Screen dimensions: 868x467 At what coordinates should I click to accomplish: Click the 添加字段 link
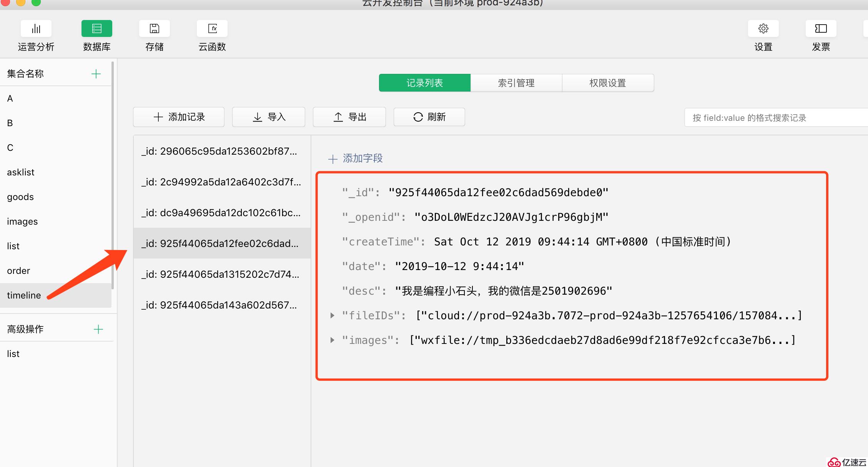pos(363,158)
